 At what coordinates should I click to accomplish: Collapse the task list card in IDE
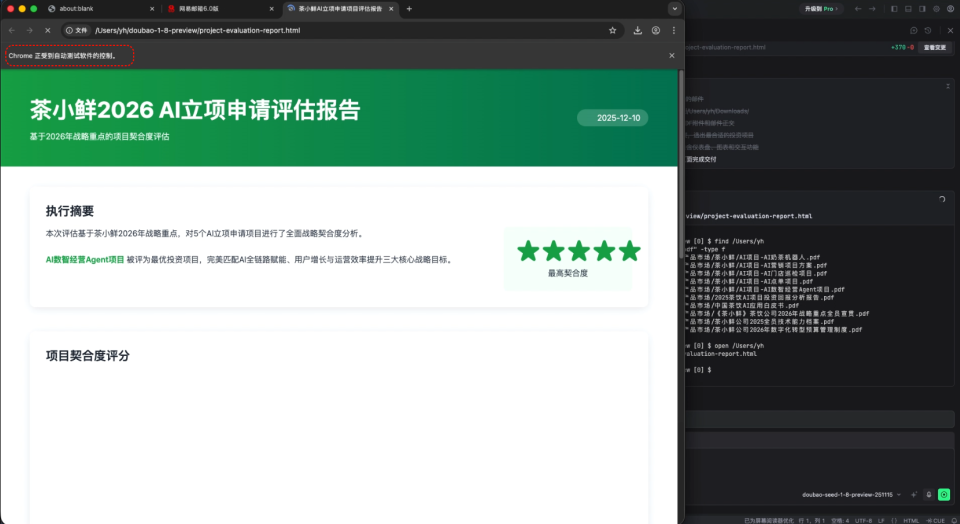click(x=948, y=86)
